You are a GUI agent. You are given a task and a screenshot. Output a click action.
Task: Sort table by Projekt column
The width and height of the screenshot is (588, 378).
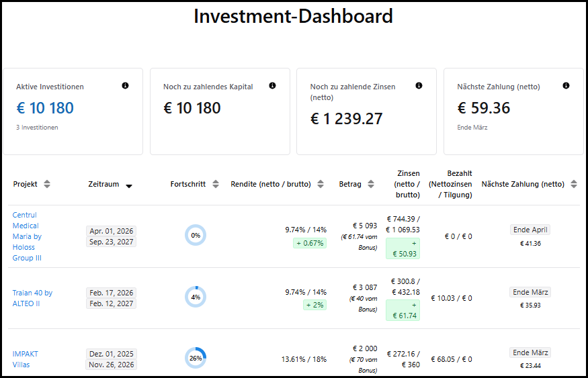click(47, 185)
